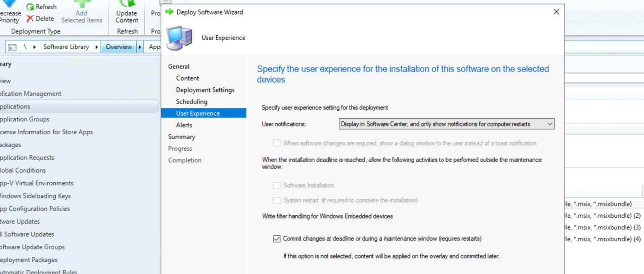Click the breadcrumb root view icon
Viewport: 644px width, 274px height.
coord(12,47)
